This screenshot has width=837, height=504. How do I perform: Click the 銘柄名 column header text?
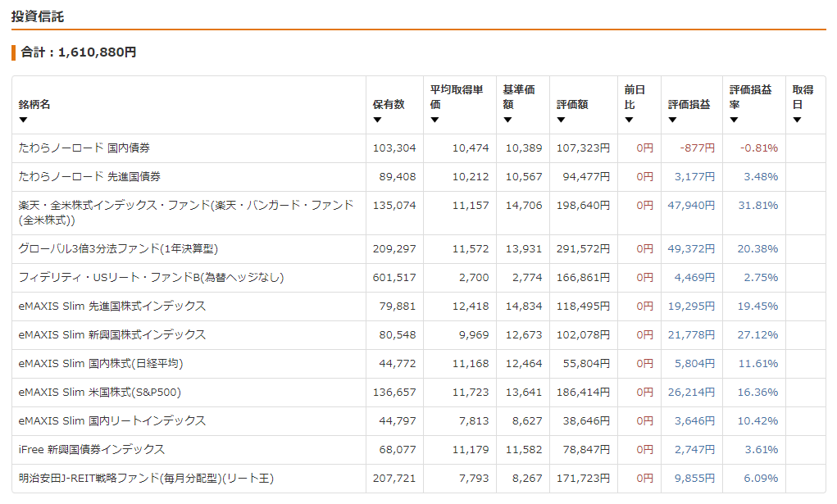(x=34, y=105)
